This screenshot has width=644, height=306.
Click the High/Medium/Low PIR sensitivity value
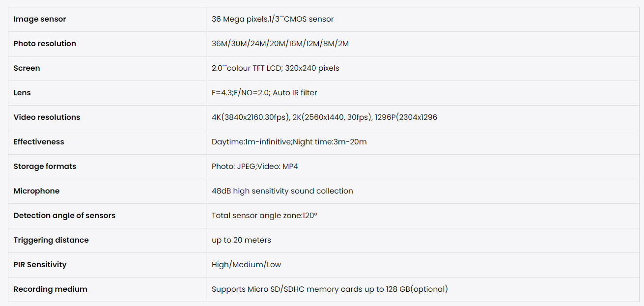point(246,265)
